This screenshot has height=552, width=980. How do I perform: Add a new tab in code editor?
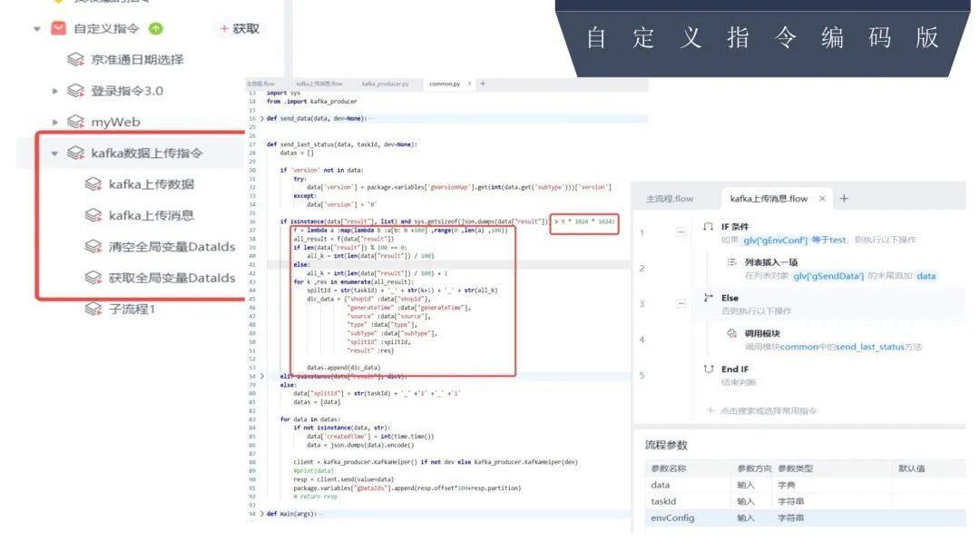tap(483, 84)
